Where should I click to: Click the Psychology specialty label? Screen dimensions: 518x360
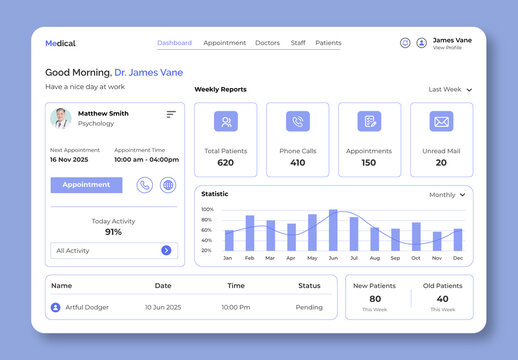[x=96, y=123]
